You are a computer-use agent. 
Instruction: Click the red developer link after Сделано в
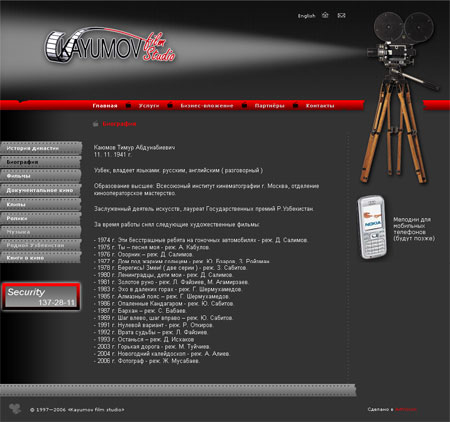point(406,409)
